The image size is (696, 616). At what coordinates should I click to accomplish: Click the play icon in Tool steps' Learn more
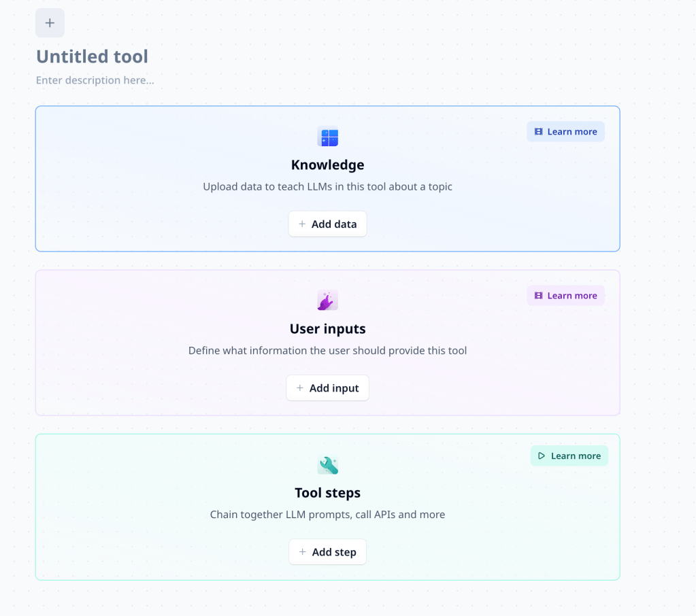(x=542, y=456)
